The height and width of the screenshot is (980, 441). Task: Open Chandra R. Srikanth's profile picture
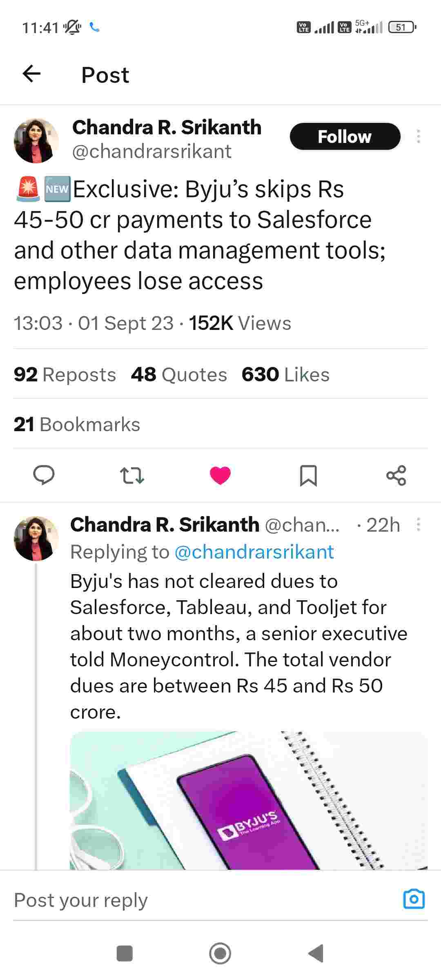[x=36, y=141]
